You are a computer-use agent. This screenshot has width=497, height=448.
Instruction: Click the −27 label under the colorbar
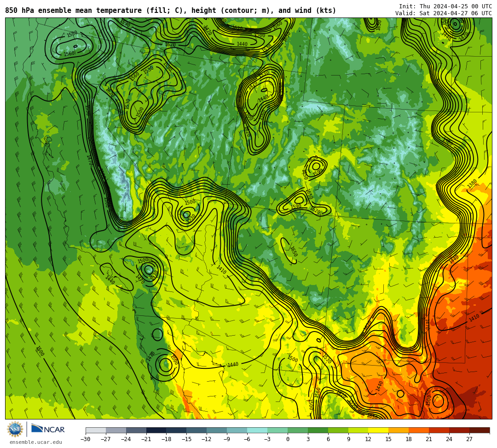click(106, 439)
